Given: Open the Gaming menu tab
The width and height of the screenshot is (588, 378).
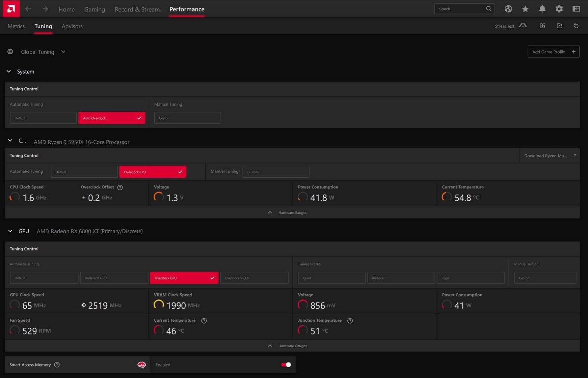Looking at the screenshot, I should pyautogui.click(x=95, y=9).
